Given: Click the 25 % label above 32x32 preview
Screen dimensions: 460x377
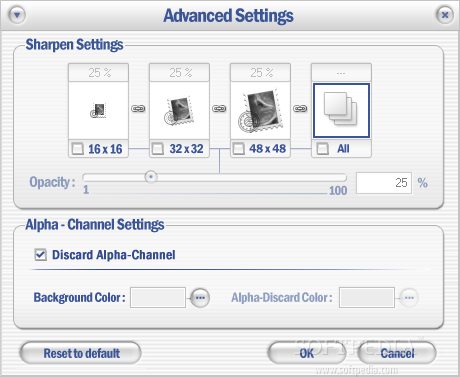Looking at the screenshot, I should click(181, 72).
